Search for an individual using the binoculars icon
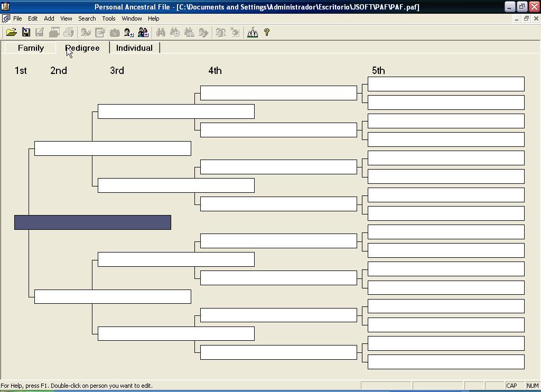Viewport: 541px width, 392px height. point(161,32)
